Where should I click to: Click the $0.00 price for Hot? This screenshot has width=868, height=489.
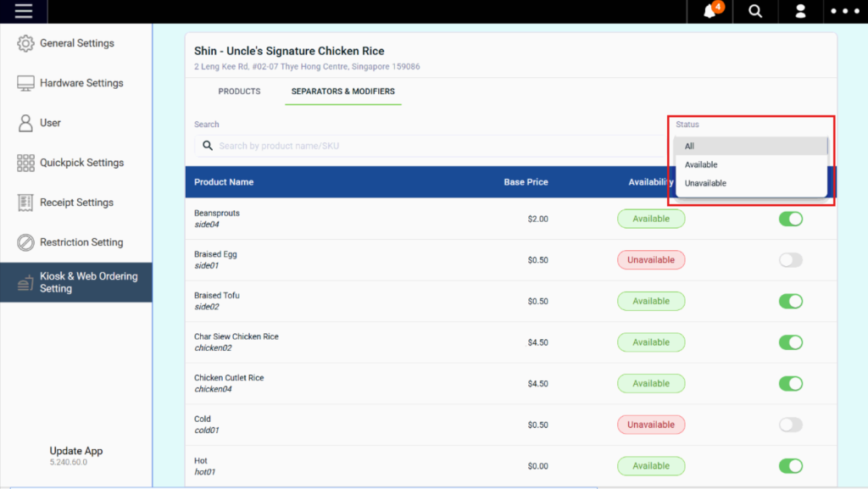point(537,466)
